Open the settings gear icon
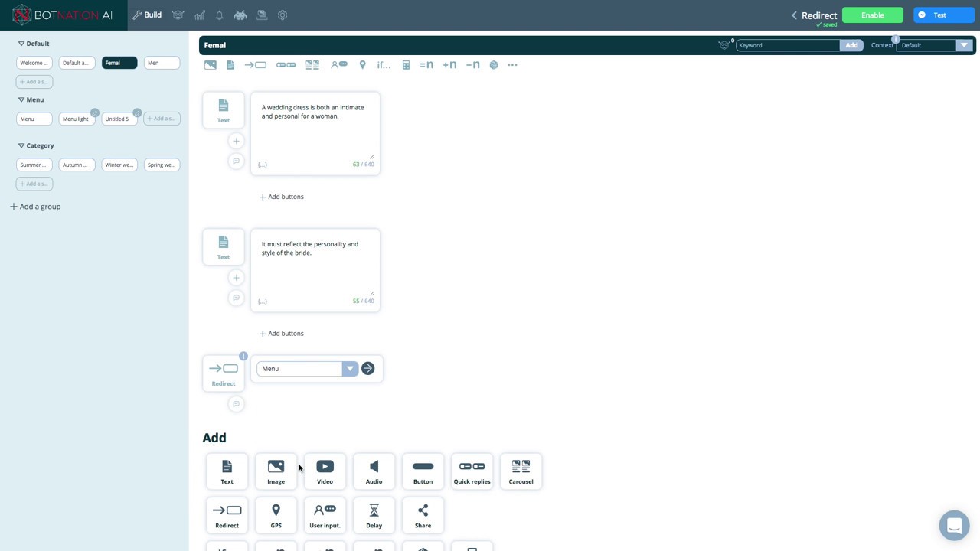Screen dimensions: 980x551 click(x=283, y=15)
